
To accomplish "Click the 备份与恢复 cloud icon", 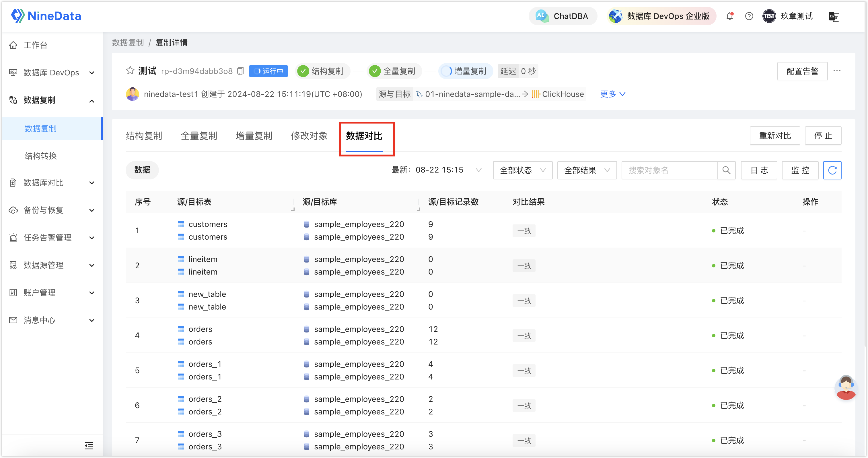I will click(13, 210).
